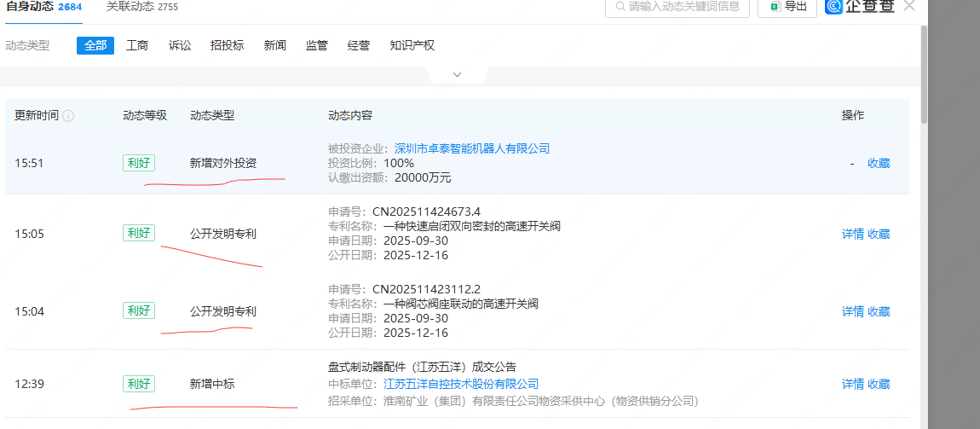The image size is (980, 429).
Task: Click the 操作 column header
Action: [x=853, y=116]
